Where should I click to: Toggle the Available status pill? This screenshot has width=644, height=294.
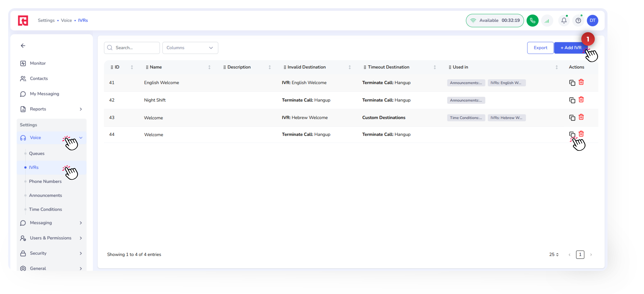pyautogui.click(x=494, y=21)
